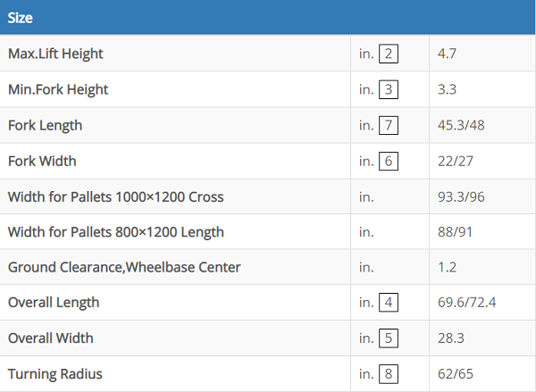Select the Max.Lift Height row label
Image resolution: width=536 pixels, height=392 pixels.
coord(55,54)
